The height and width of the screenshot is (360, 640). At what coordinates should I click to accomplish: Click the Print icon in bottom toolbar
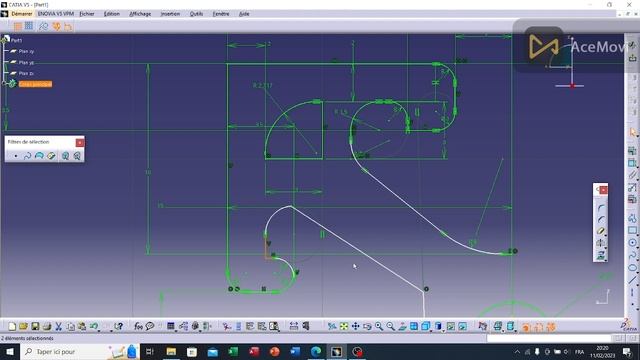click(47, 326)
